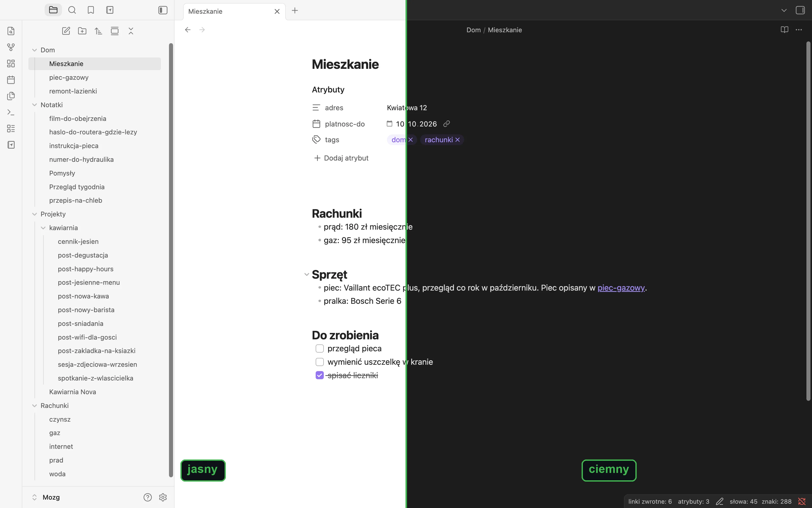Close the Mieszkanie tab

277,11
